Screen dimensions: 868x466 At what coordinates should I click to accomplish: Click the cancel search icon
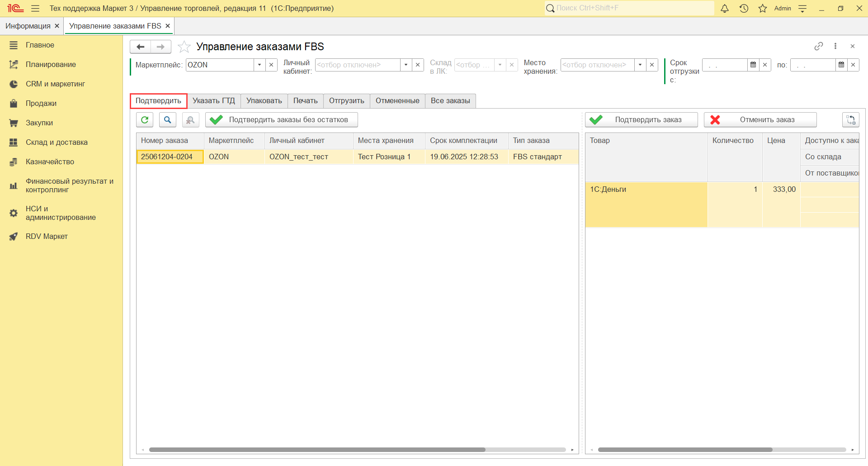[x=190, y=120]
